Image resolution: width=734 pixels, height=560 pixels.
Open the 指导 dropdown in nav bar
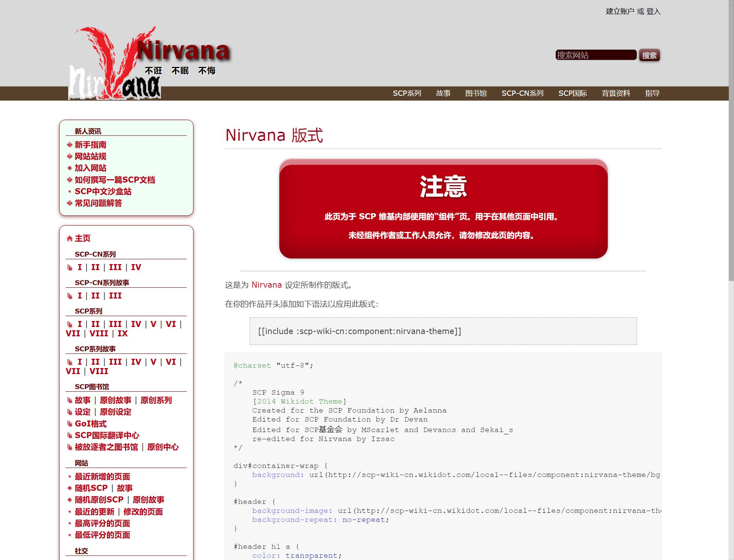652,93
